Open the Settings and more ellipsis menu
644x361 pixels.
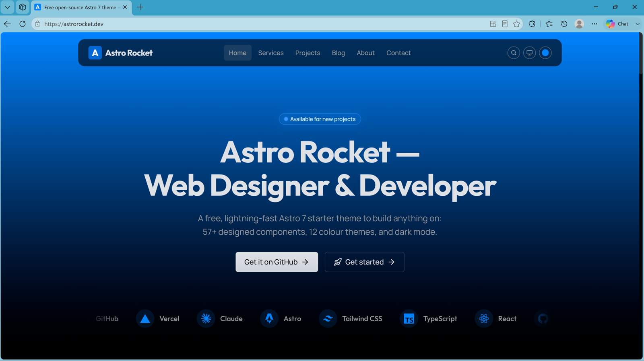594,24
